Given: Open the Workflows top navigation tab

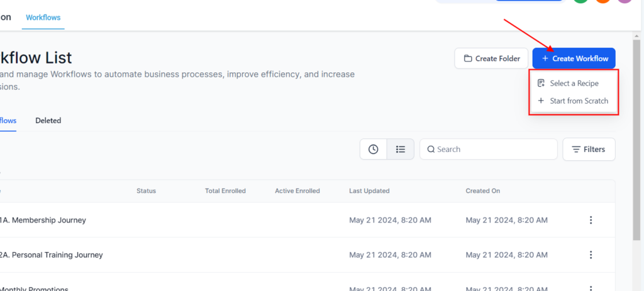Looking at the screenshot, I should tap(43, 18).
